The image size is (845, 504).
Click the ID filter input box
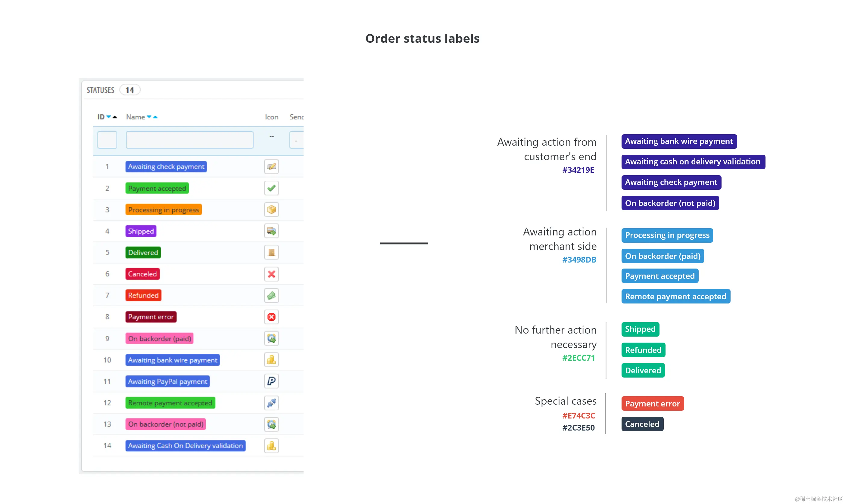click(107, 140)
